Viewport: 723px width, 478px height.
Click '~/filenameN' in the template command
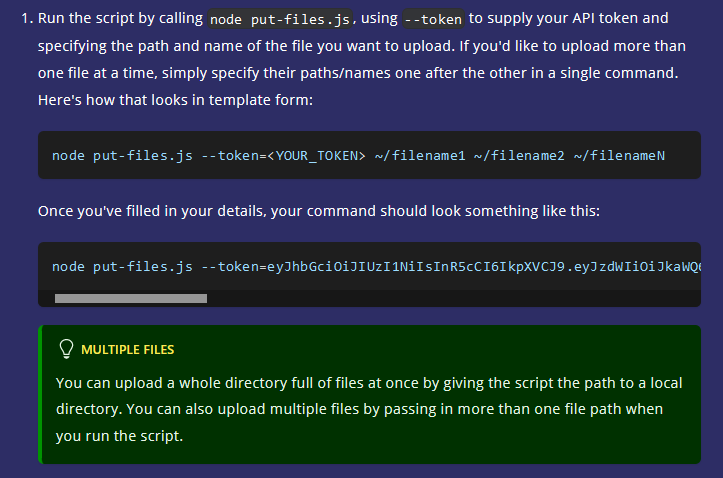tap(619, 155)
